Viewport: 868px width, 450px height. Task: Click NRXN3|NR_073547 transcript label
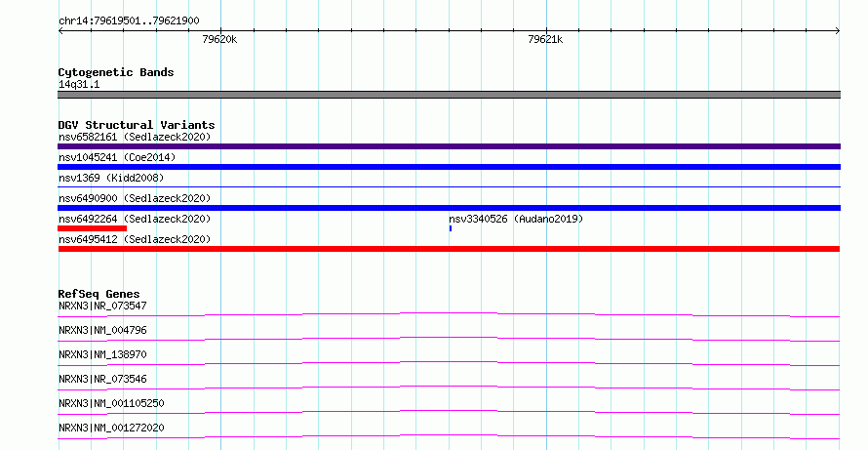pyautogui.click(x=102, y=306)
